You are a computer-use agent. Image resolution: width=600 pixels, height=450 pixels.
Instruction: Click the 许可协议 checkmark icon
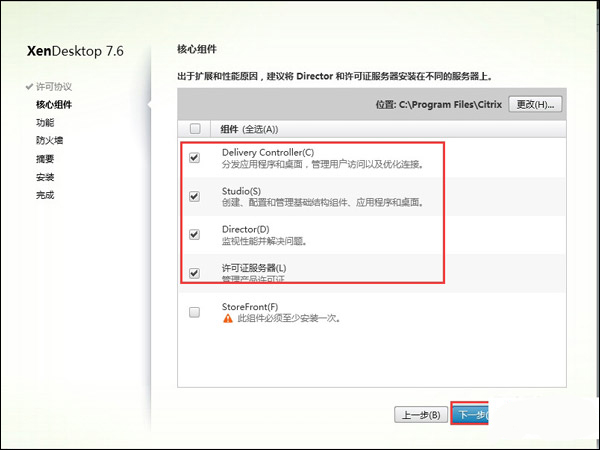coord(29,86)
